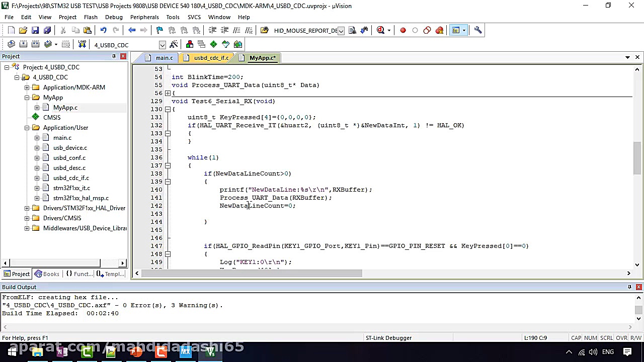Toggle the Project window toolbar button
Screen dimensions: 644x362
coord(456,31)
